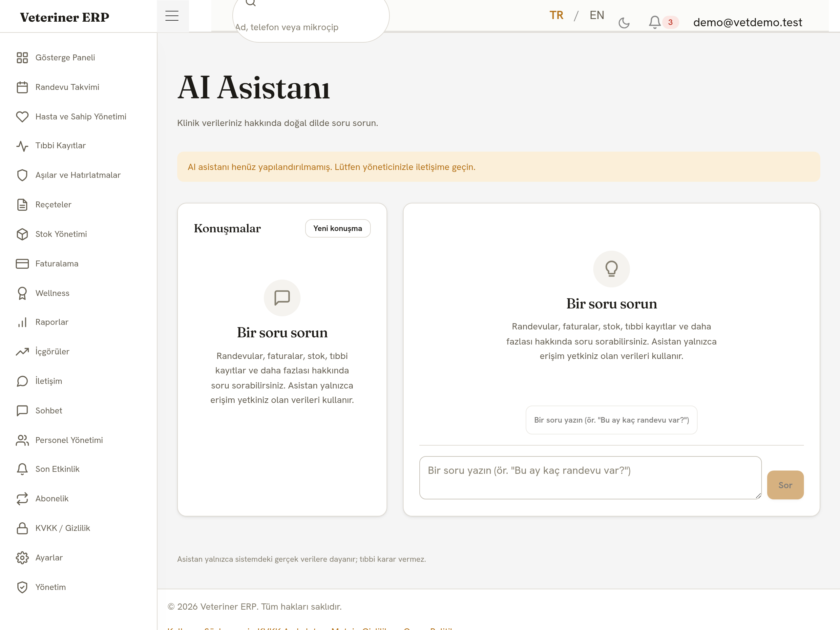The width and height of the screenshot is (840, 630).
Task: Click the AI Asistanı page title
Action: pyautogui.click(x=253, y=88)
